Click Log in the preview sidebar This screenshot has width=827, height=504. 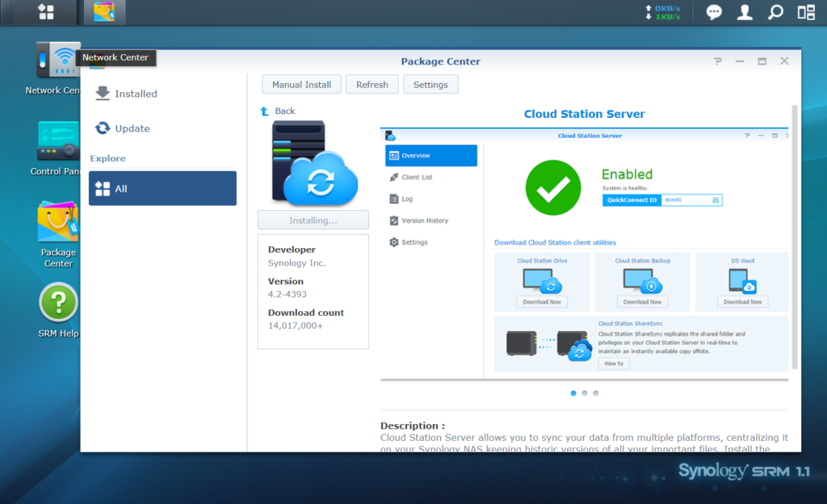tap(407, 199)
